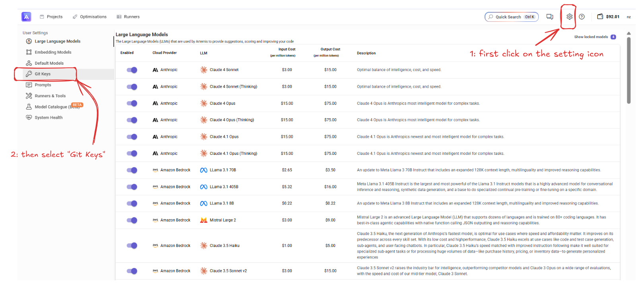
Task: Click the wallet balance icon
Action: [x=600, y=17]
